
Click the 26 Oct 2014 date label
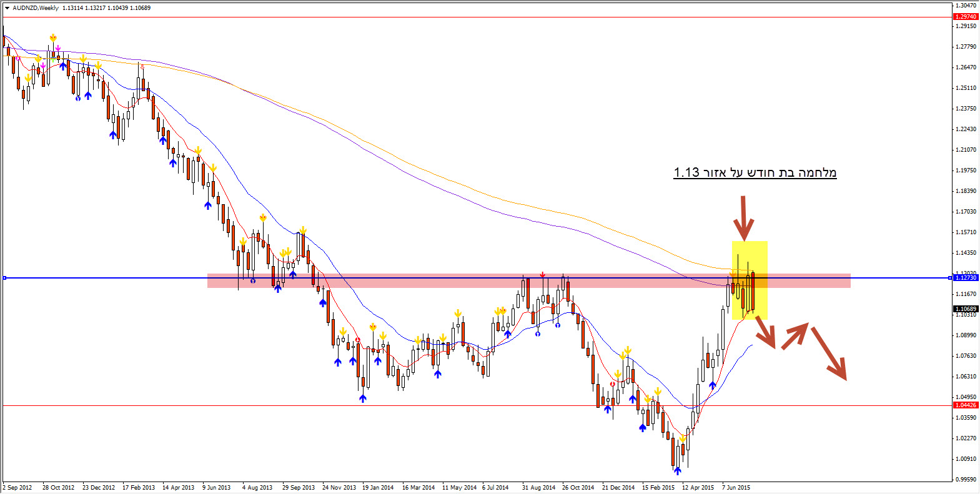coord(578,487)
